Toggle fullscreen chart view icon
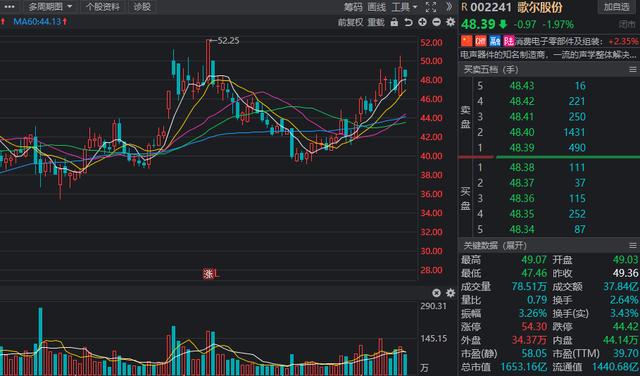This screenshot has width=640, height=376. [x=431, y=7]
